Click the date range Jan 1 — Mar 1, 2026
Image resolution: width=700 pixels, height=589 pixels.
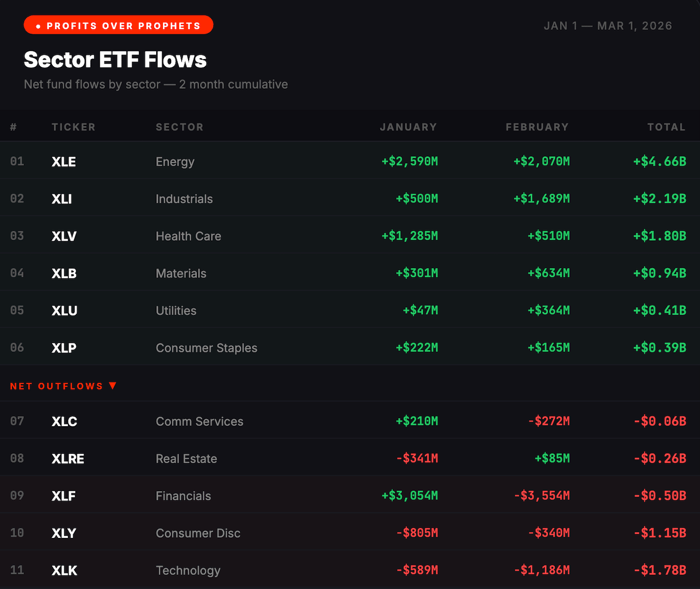(x=608, y=26)
